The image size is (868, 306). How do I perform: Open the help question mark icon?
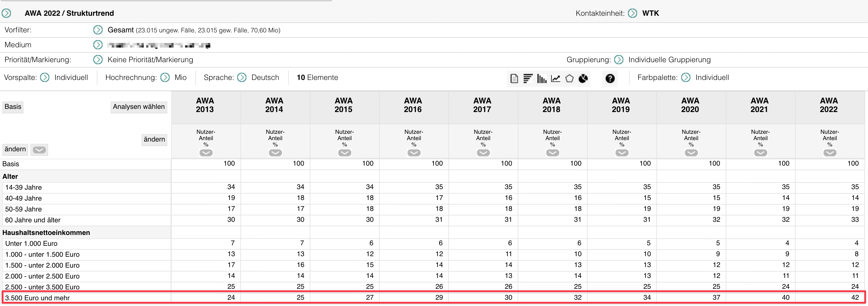tap(610, 79)
